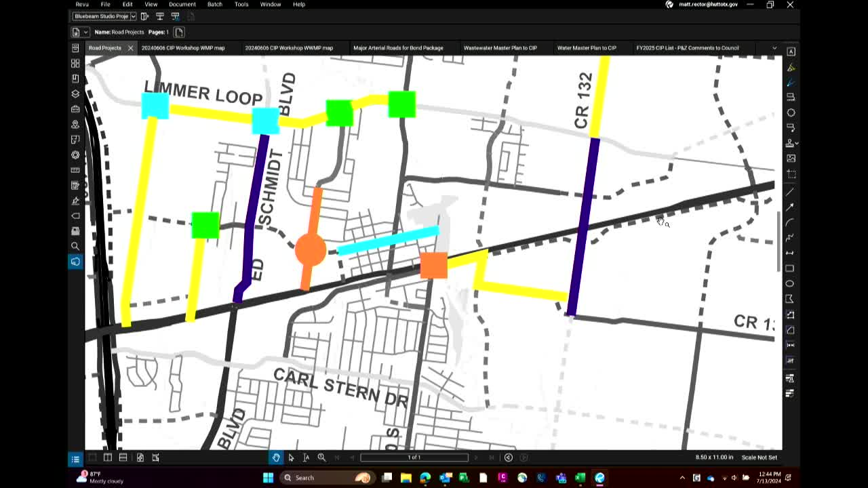Open the Batch menu
This screenshot has width=868, height=488.
pyautogui.click(x=214, y=5)
